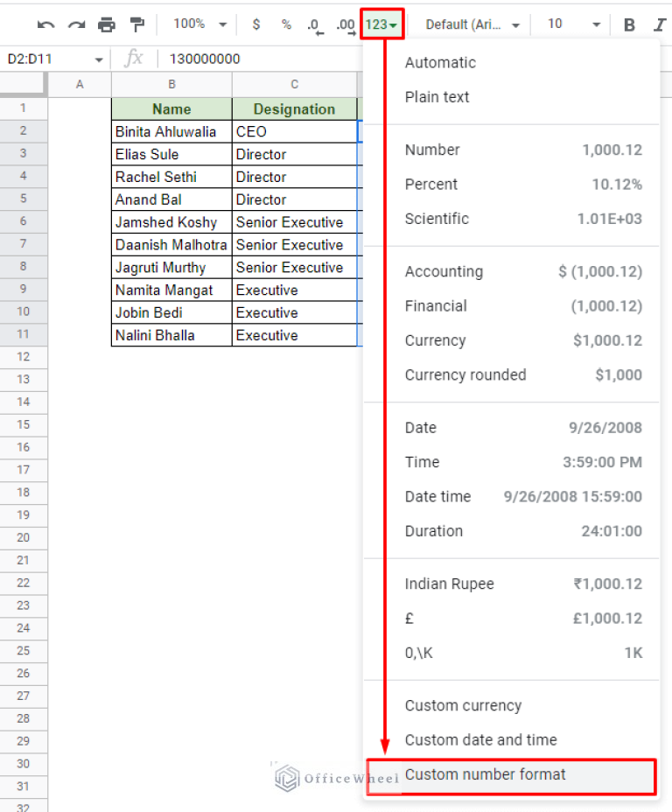Click cell with Jobin Bedi
Screen dimensions: 672x812
coord(171,312)
